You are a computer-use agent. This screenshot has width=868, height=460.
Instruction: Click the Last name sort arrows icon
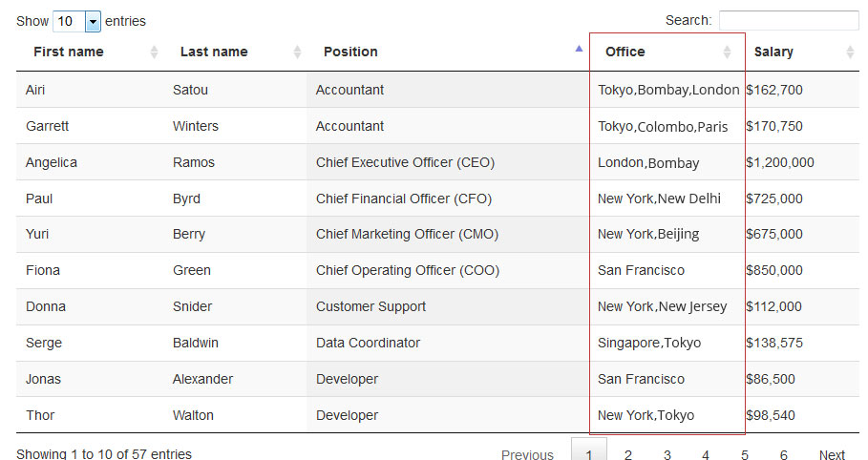pyautogui.click(x=297, y=52)
